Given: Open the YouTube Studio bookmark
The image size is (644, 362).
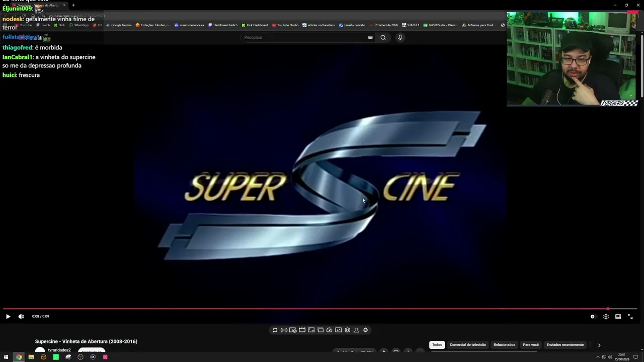Looking at the screenshot, I should tap(285, 25).
